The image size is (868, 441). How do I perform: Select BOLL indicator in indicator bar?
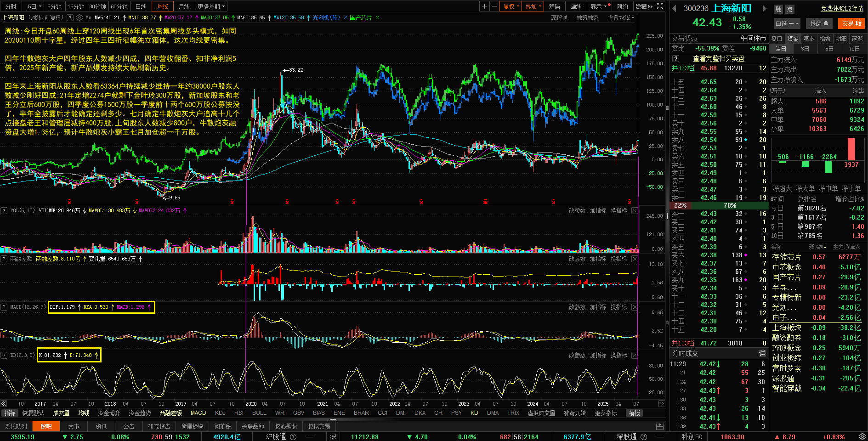(x=259, y=413)
